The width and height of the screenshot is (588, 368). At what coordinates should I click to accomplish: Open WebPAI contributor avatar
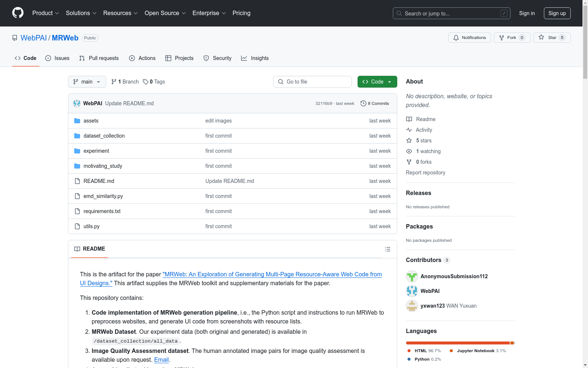point(412,291)
